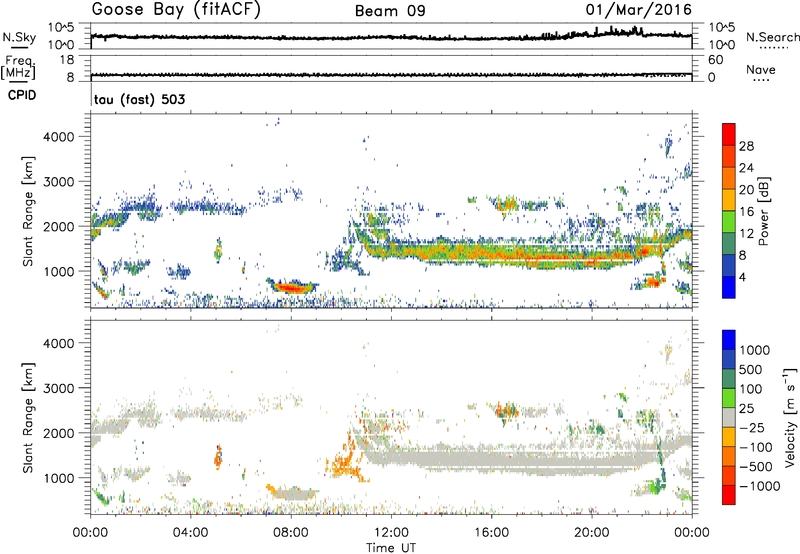The height and width of the screenshot is (554, 800).
Task: Click the '20' label on Power colorbar
Action: point(746,190)
